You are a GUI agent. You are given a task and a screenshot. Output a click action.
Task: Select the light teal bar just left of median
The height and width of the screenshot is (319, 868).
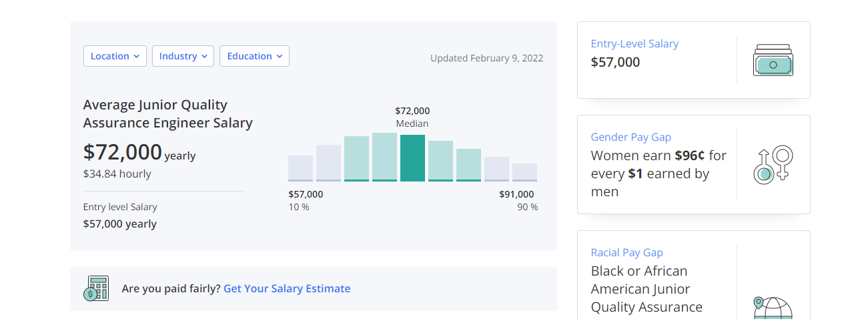tap(384, 157)
